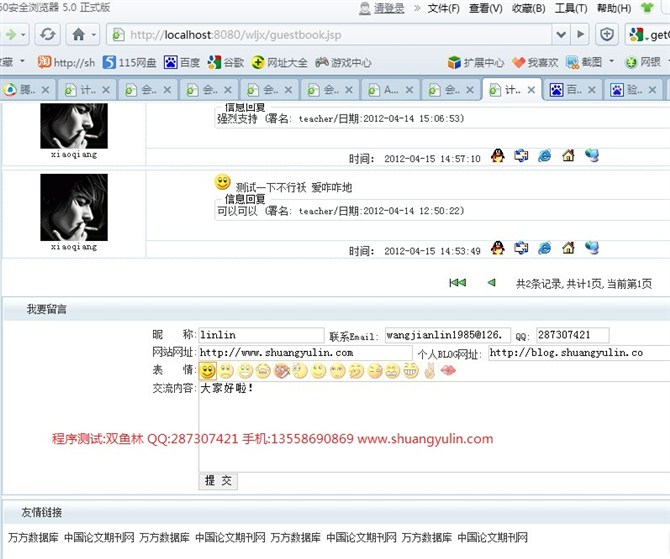
Task: Open the 文件(F) menu
Action: coord(444,8)
